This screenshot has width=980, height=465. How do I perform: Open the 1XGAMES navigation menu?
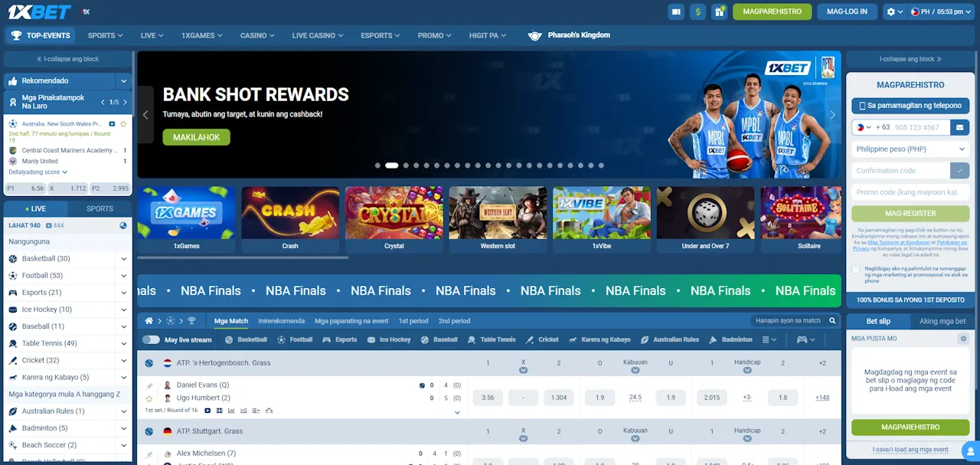[x=201, y=35]
